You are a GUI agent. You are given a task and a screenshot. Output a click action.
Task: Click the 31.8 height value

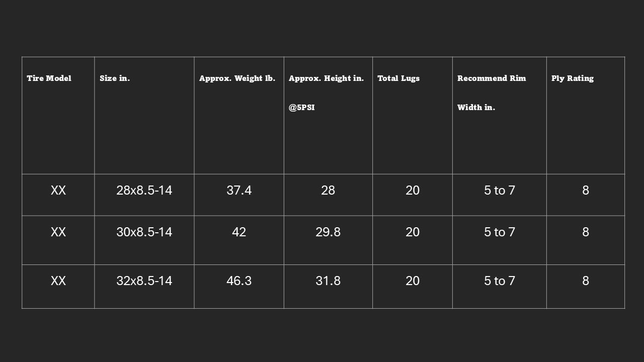[x=328, y=281]
